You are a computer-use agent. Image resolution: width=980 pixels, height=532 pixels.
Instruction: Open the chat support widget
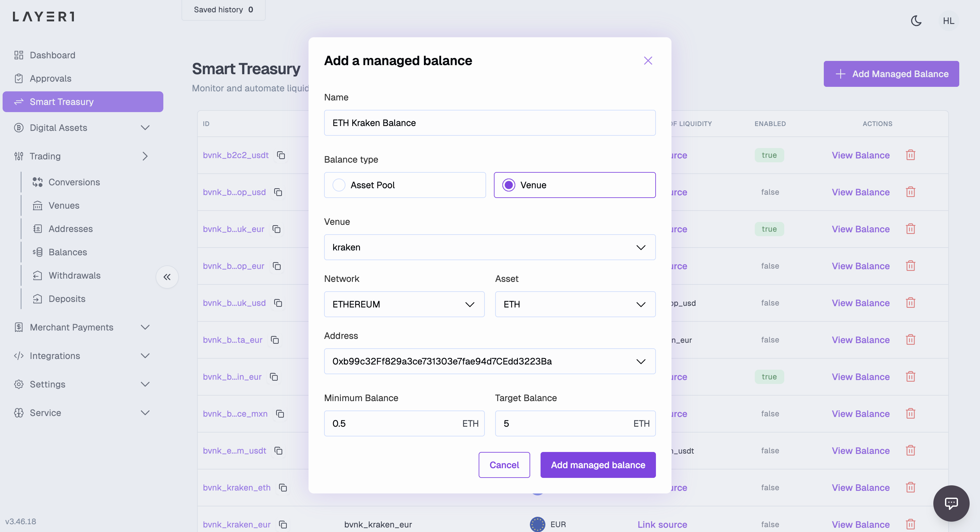[x=951, y=503]
